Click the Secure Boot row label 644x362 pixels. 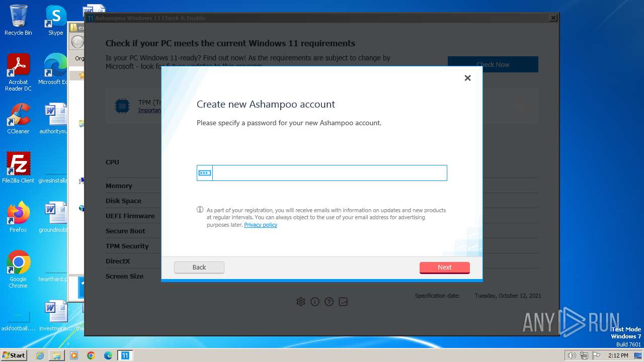click(x=125, y=231)
